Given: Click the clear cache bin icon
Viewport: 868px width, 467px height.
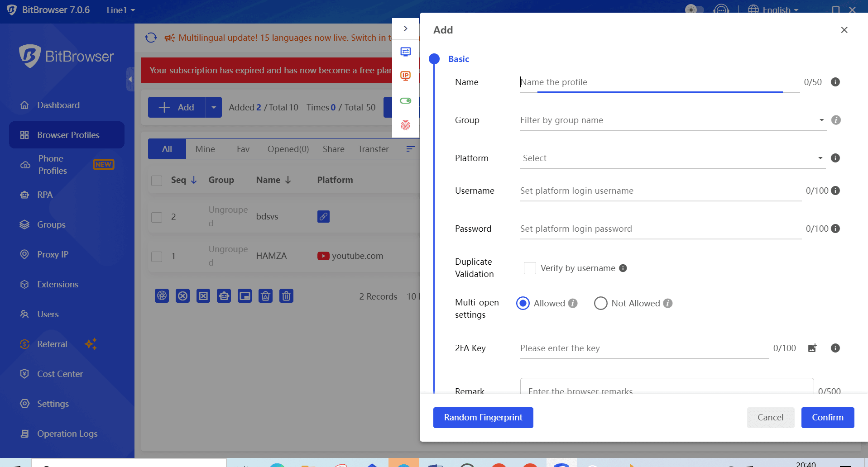Looking at the screenshot, I should tap(265, 296).
